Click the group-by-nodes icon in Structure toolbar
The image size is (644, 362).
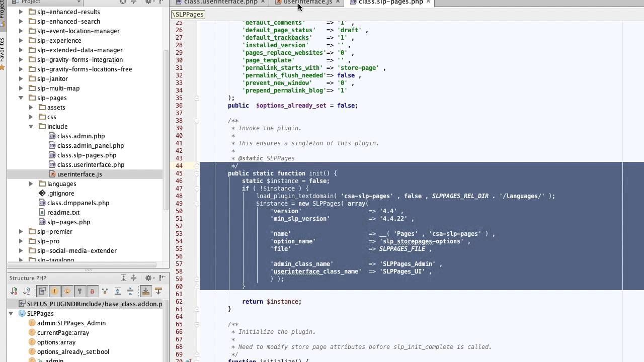(105, 291)
